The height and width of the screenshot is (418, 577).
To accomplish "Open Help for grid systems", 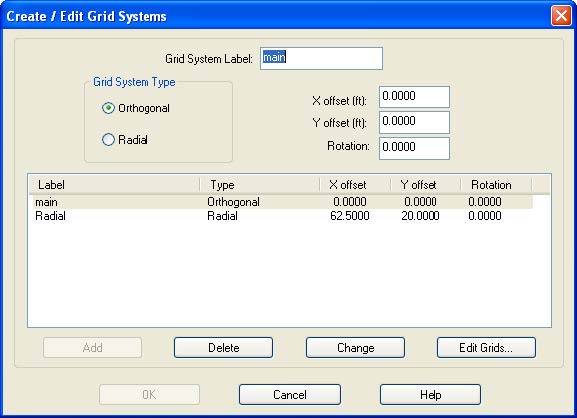I will 430,395.
